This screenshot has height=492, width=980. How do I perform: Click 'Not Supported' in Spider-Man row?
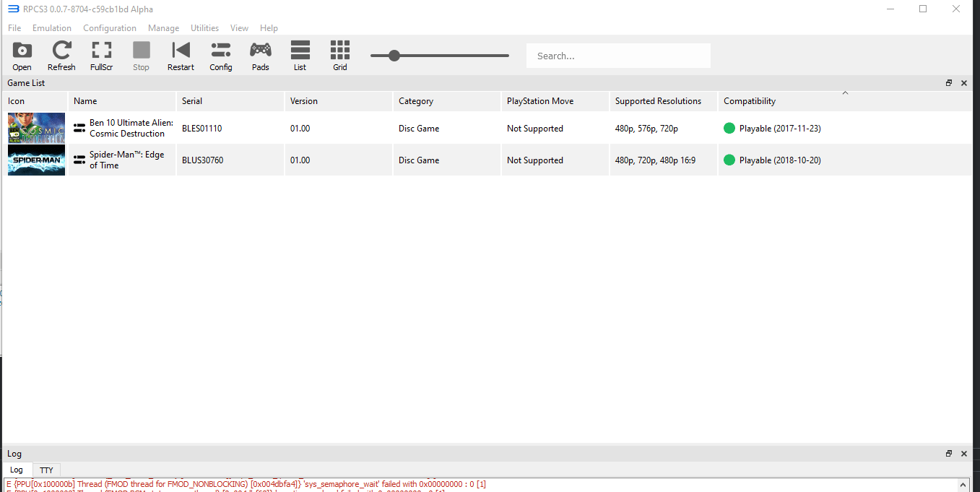pyautogui.click(x=535, y=160)
